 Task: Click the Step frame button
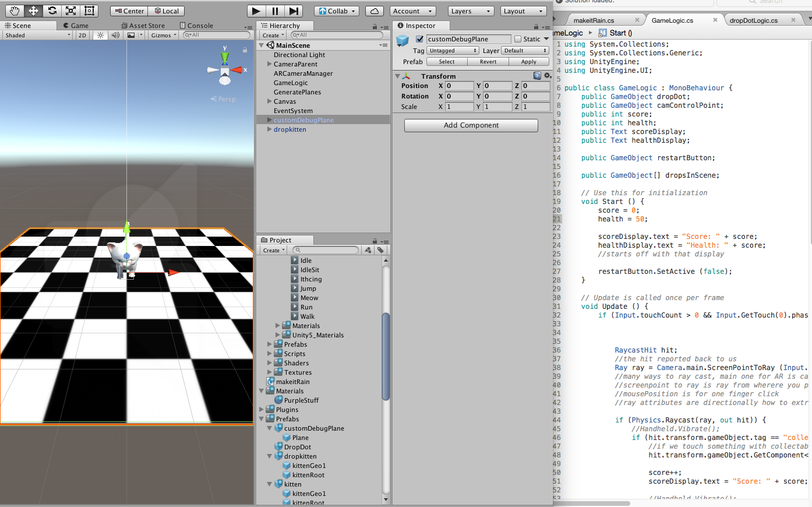tap(294, 10)
